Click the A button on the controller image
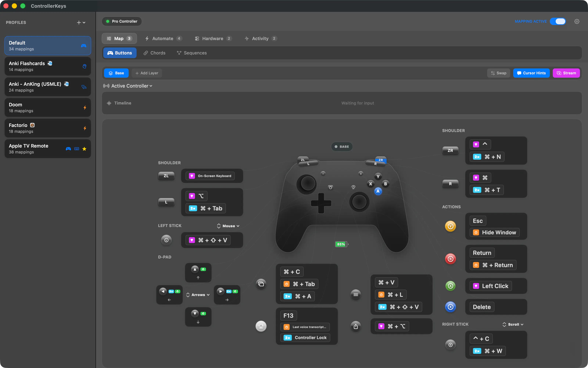Image resolution: width=588 pixels, height=368 pixels. click(x=378, y=191)
